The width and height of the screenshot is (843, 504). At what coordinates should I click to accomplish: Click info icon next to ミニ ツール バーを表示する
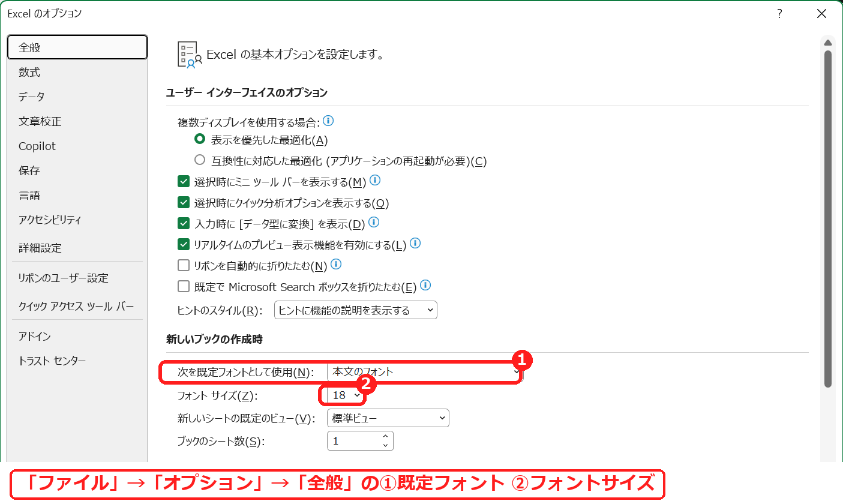tap(375, 180)
